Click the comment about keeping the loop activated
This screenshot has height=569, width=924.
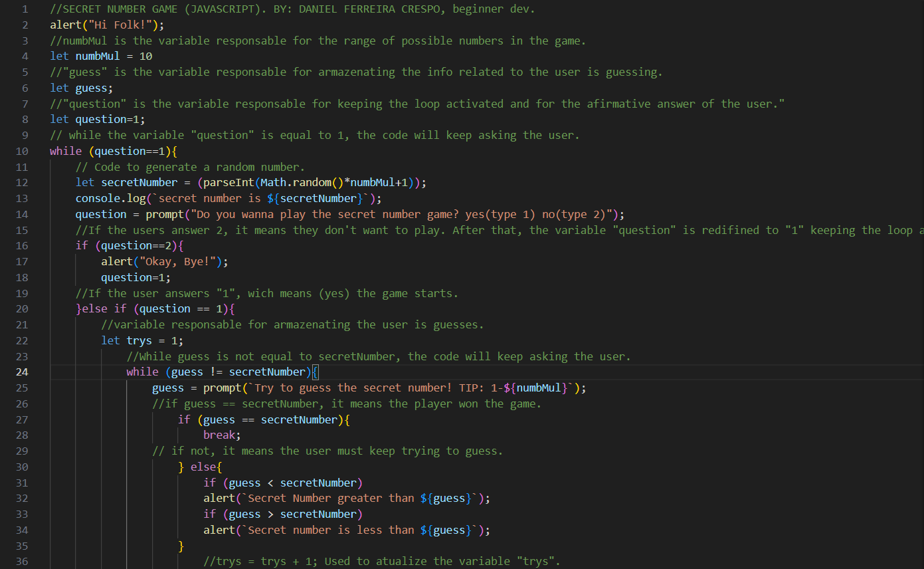click(x=417, y=104)
